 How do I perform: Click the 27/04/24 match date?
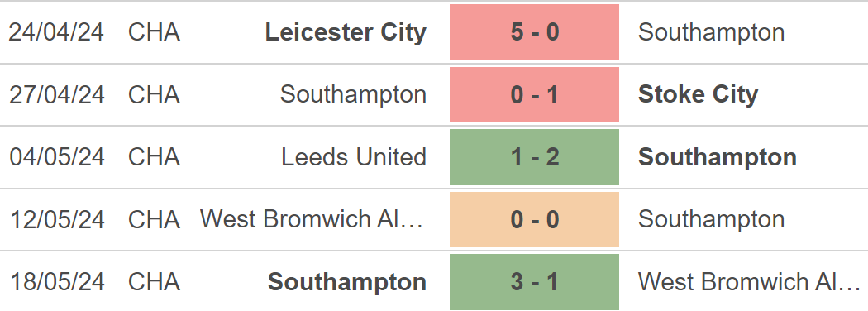[x=56, y=95]
